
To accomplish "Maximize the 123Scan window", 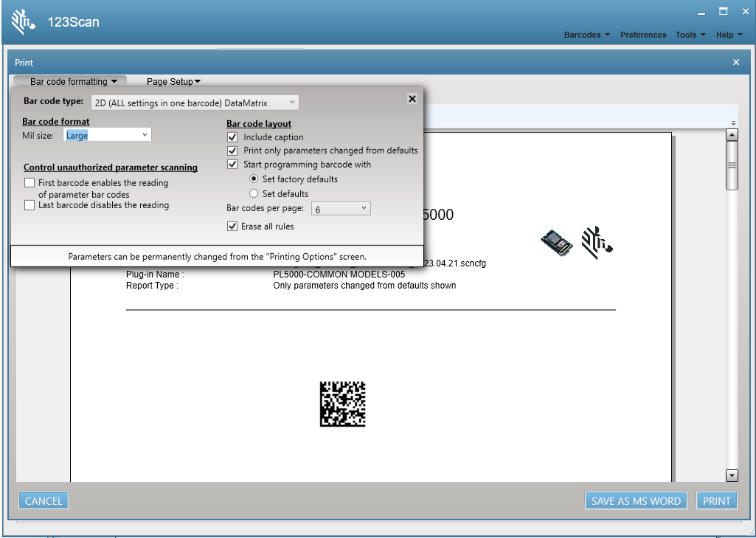I will pyautogui.click(x=724, y=12).
